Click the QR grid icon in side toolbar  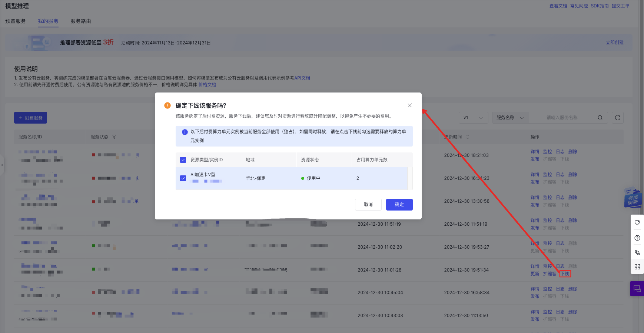[x=637, y=267]
